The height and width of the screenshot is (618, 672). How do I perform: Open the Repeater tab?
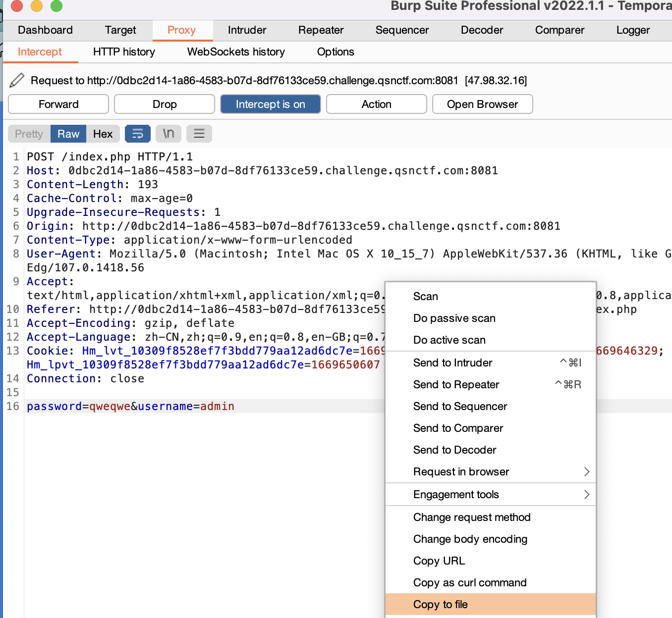point(321,30)
